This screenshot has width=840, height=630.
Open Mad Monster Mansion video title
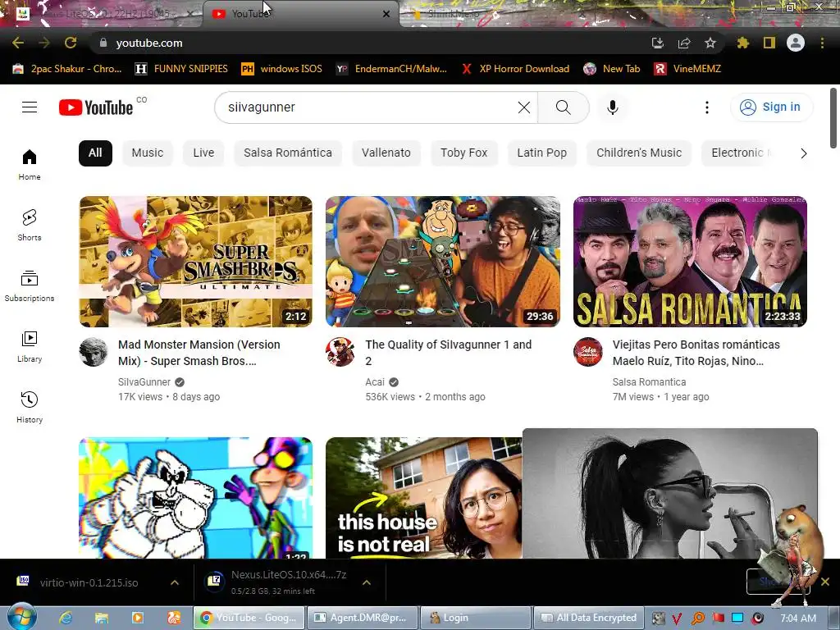click(199, 353)
